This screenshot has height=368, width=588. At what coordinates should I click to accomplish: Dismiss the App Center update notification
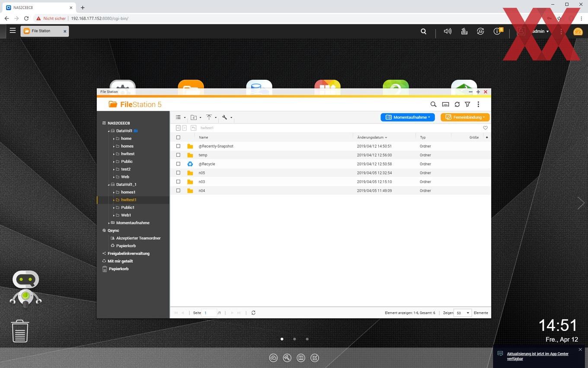tap(580, 349)
